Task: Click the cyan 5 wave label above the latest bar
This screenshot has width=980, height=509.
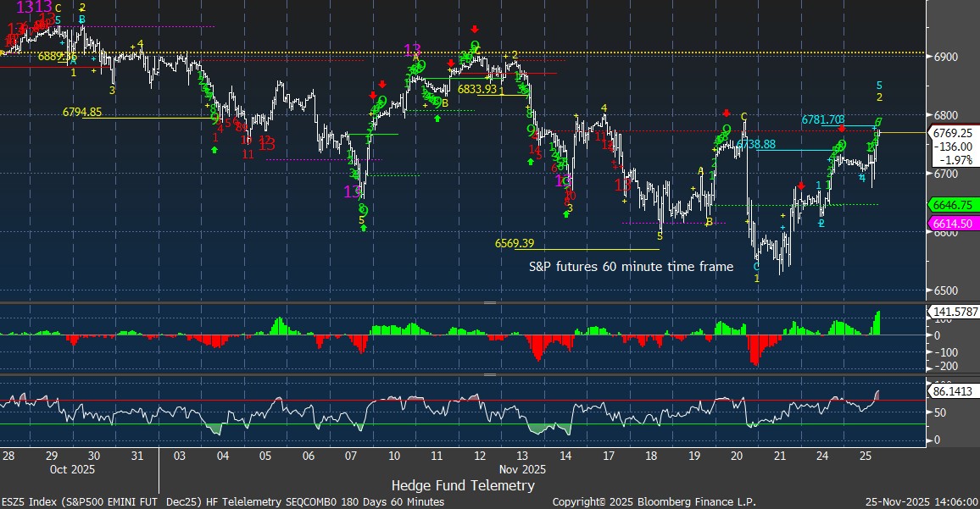Action: (879, 86)
